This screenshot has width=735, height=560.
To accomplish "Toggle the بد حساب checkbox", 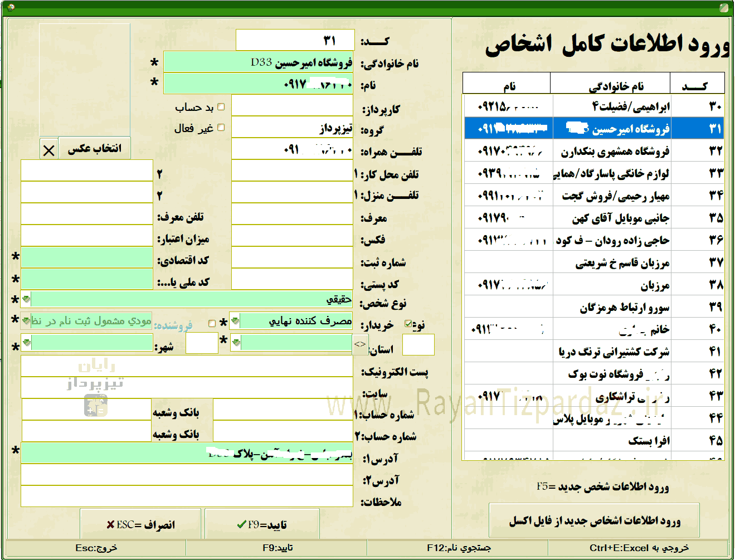I will pos(221,107).
